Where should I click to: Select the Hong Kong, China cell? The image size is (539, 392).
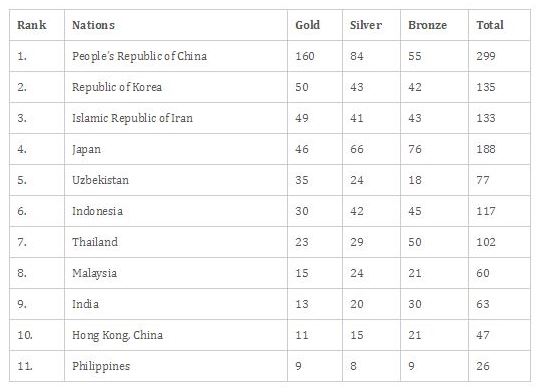pos(118,335)
